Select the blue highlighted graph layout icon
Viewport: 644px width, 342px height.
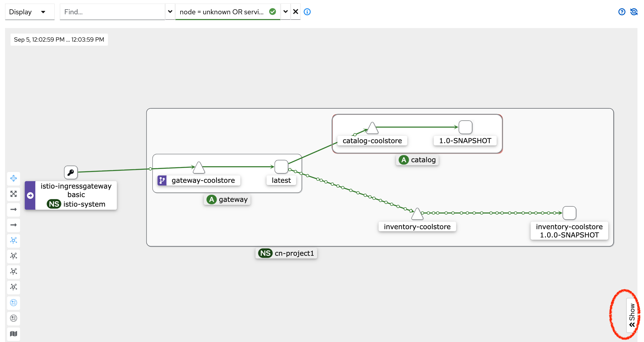pyautogui.click(x=14, y=240)
